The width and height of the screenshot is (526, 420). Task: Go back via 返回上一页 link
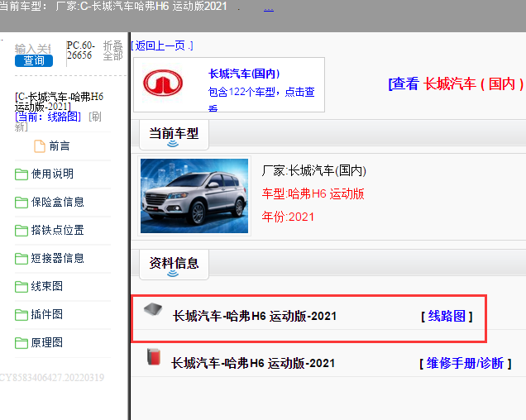tap(162, 45)
